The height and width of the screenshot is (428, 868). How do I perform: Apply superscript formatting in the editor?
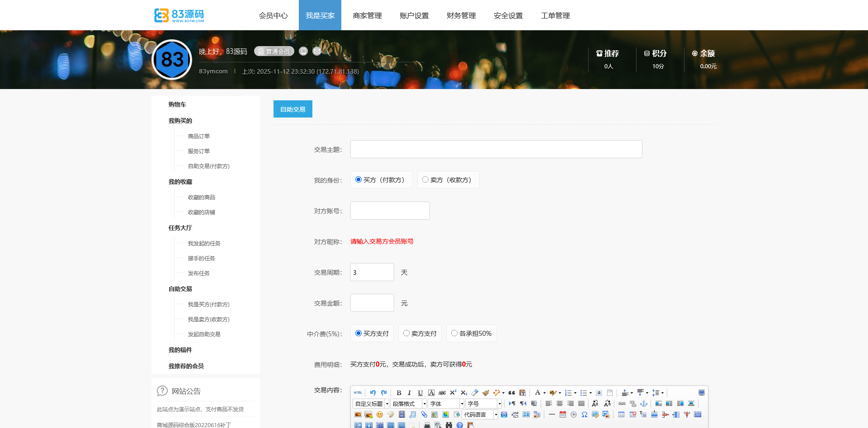click(x=453, y=393)
